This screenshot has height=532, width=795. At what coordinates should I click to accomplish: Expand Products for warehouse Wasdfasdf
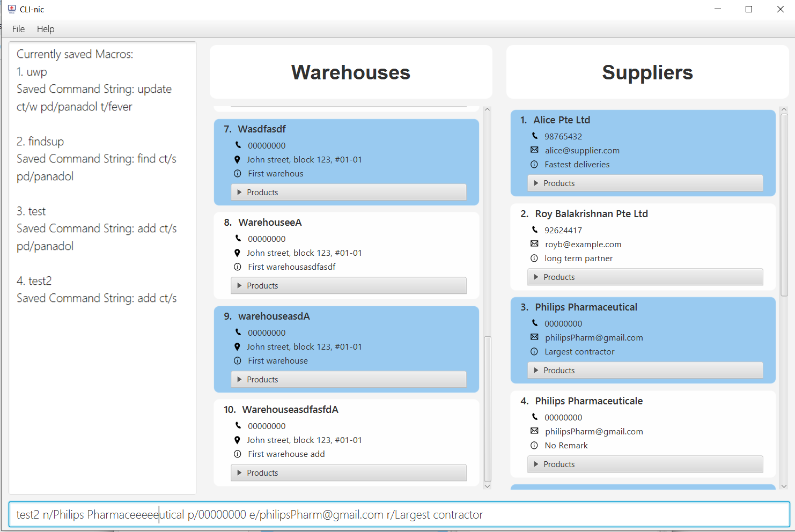349,192
